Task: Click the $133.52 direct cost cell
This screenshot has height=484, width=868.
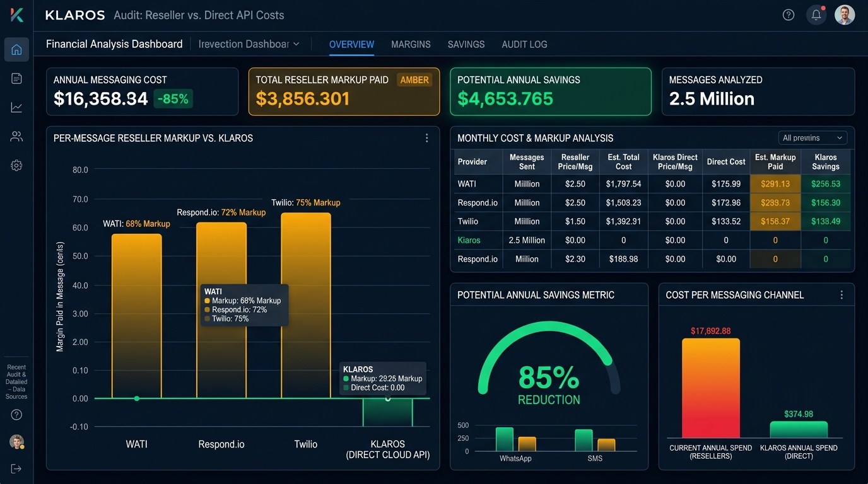Action: click(726, 221)
